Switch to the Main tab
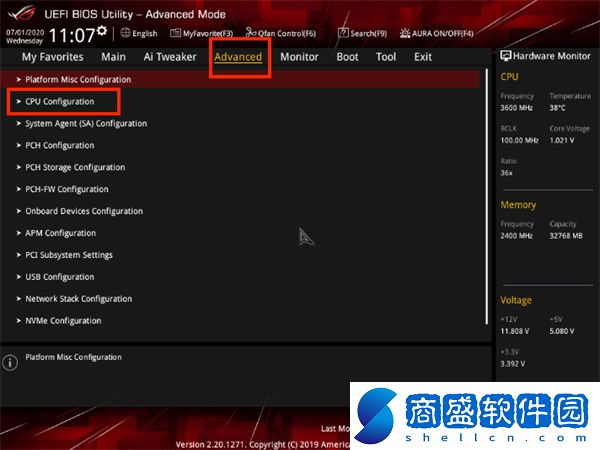600x450 pixels. pos(113,57)
